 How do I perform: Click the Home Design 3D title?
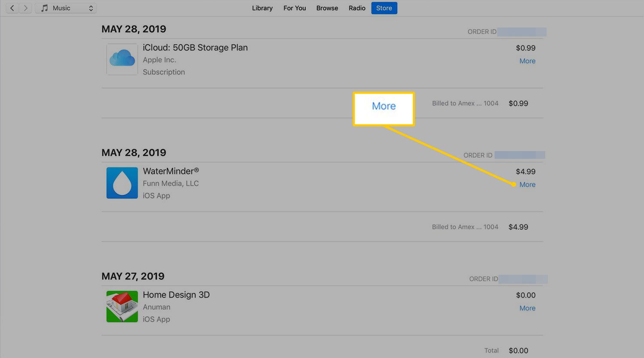tap(176, 295)
